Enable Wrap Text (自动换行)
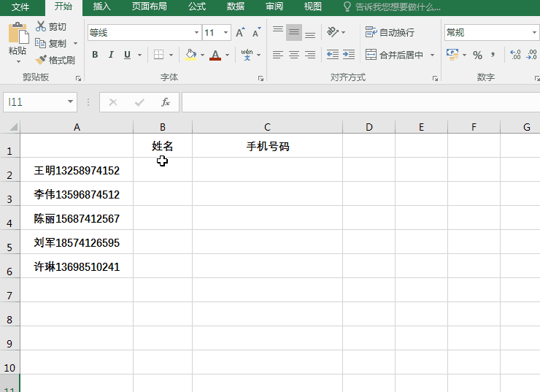Screen dimensions: 540x392 390,32
